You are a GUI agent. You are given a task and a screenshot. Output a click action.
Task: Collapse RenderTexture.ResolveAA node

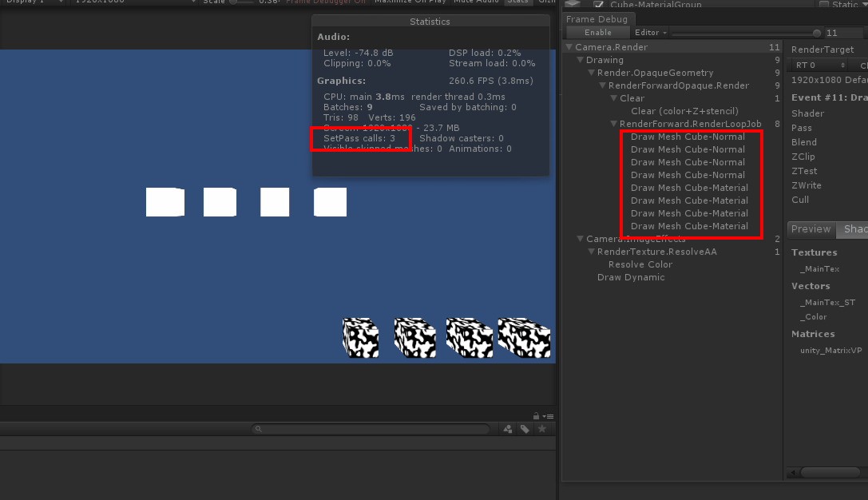point(591,252)
